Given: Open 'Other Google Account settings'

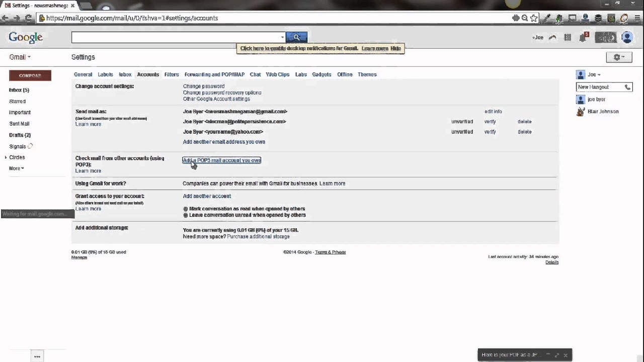Looking at the screenshot, I should (216, 99).
